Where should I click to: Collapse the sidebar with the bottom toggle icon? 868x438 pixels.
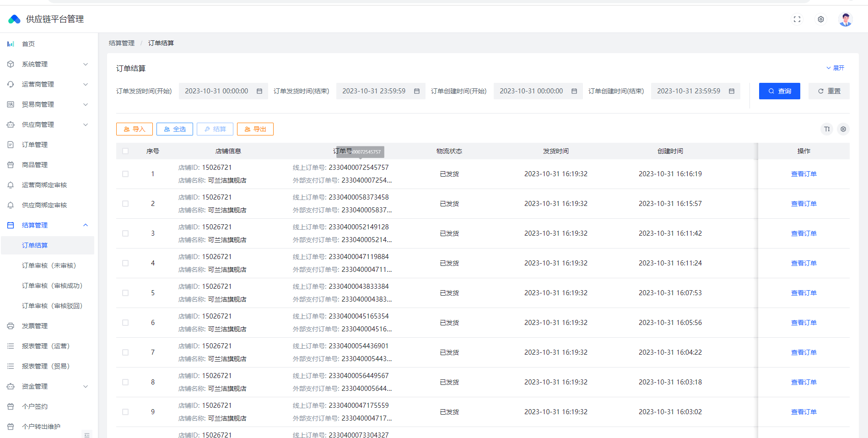pyautogui.click(x=87, y=434)
